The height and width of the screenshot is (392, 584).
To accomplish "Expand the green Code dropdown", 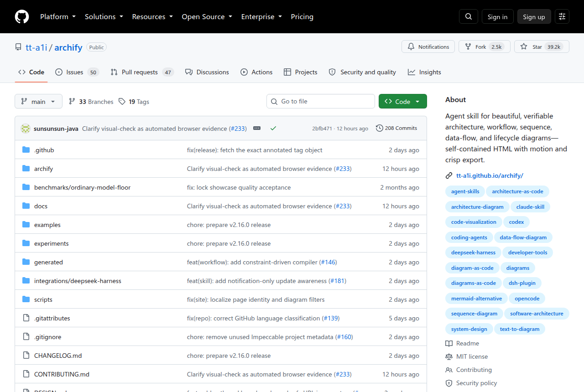I will click(x=403, y=101).
